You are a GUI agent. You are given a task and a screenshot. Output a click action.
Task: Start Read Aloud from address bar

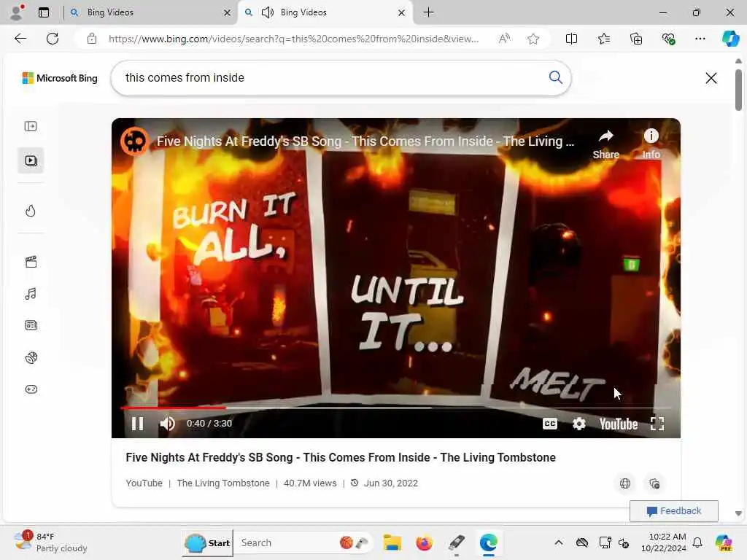(504, 39)
